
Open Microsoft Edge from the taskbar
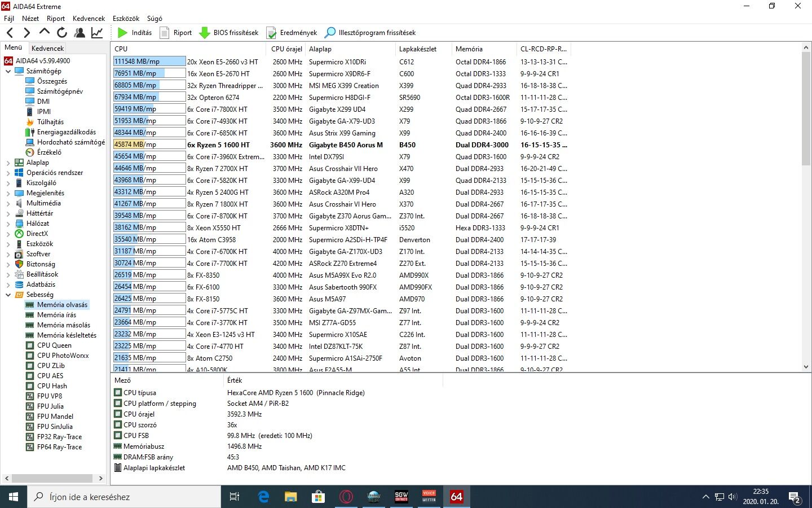tap(263, 497)
